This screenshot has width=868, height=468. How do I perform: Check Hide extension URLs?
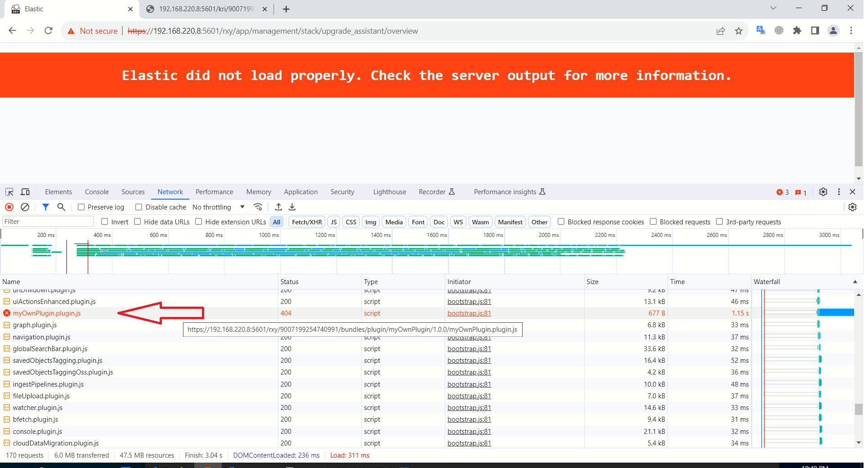[198, 222]
